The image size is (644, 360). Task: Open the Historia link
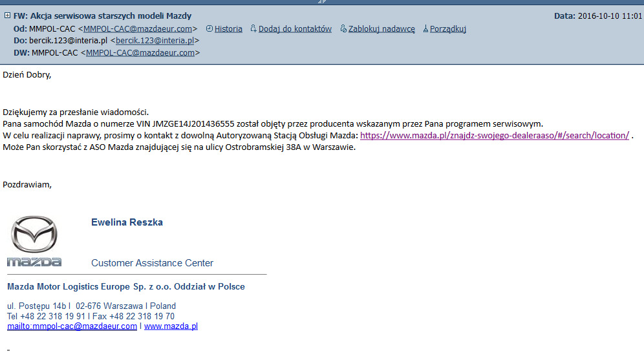(228, 28)
